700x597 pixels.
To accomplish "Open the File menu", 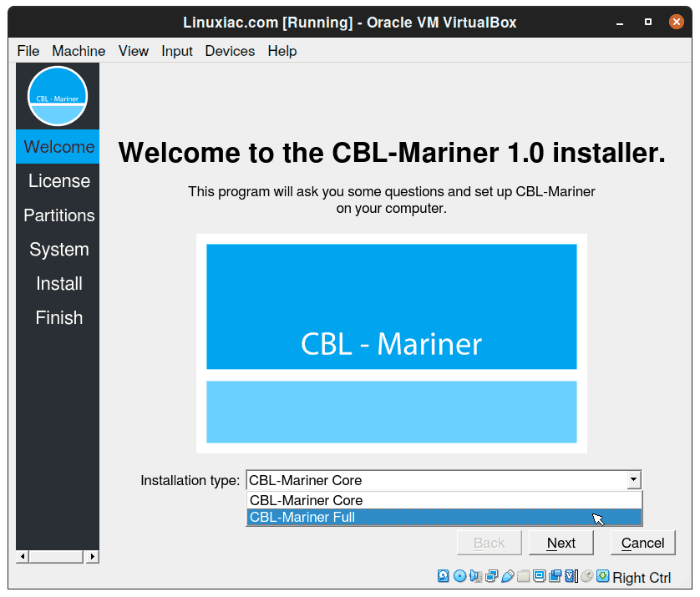I will (x=28, y=51).
